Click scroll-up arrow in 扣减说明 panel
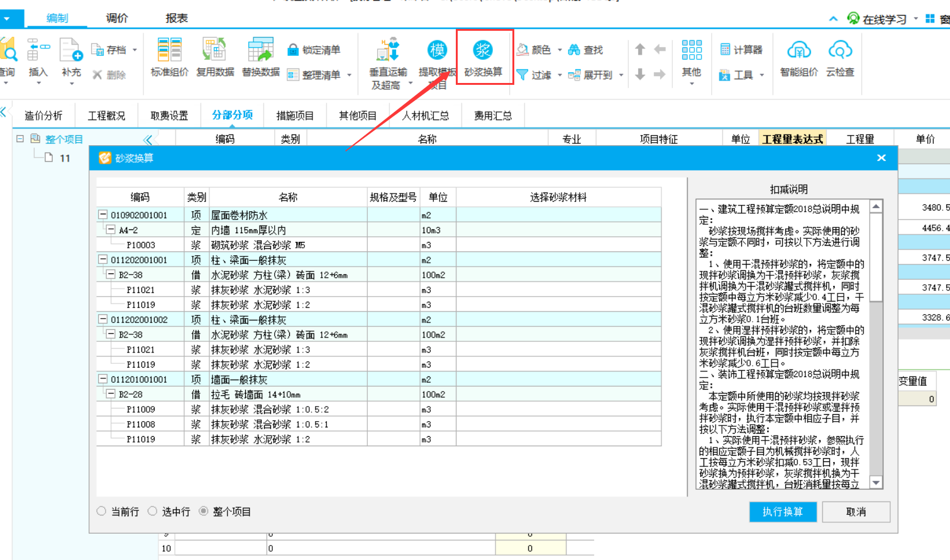 (x=876, y=207)
